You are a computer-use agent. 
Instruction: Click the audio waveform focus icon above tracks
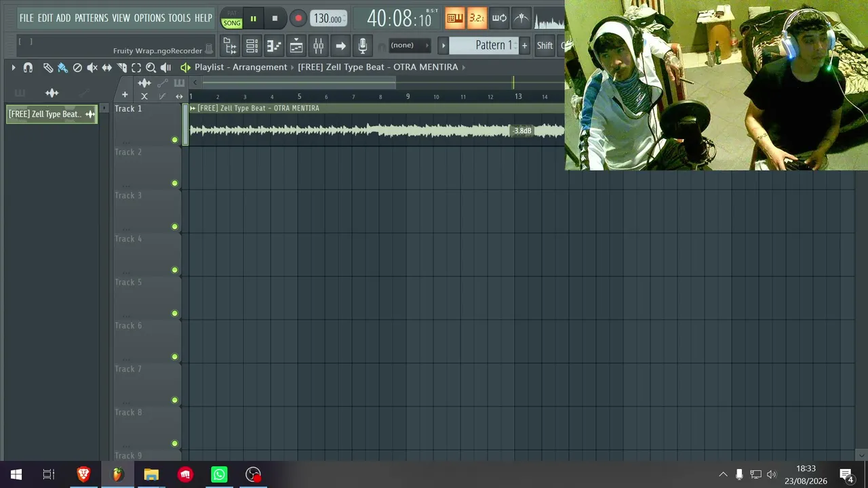click(144, 83)
